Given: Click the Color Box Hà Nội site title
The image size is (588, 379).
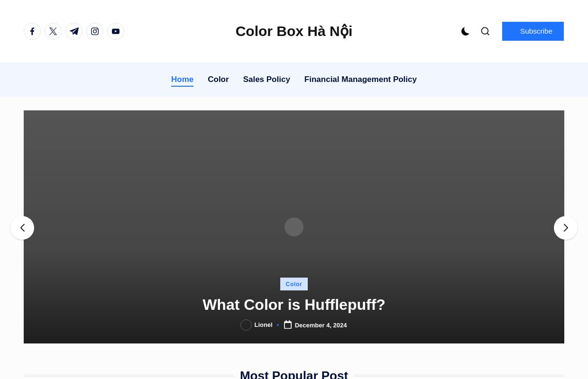Looking at the screenshot, I should click(x=294, y=31).
